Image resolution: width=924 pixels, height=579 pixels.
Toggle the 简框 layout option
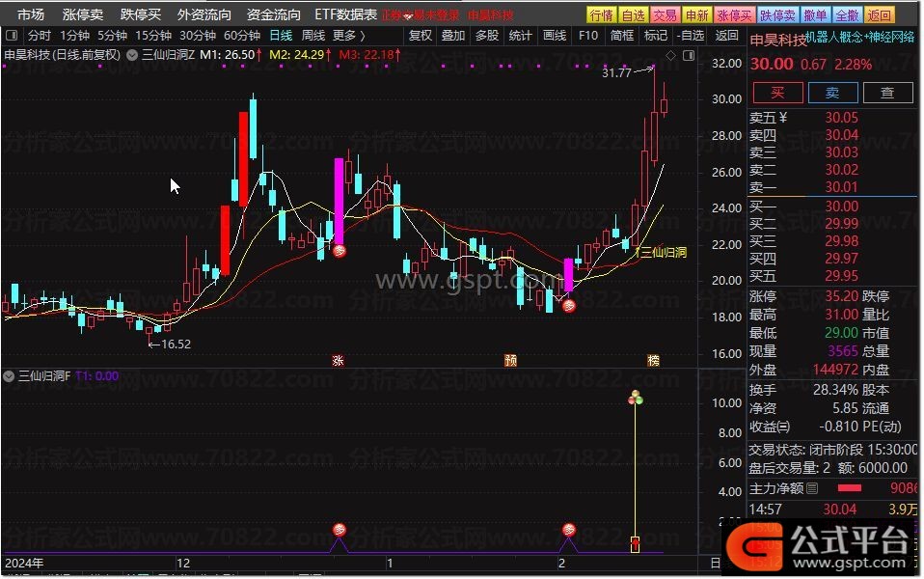622,36
